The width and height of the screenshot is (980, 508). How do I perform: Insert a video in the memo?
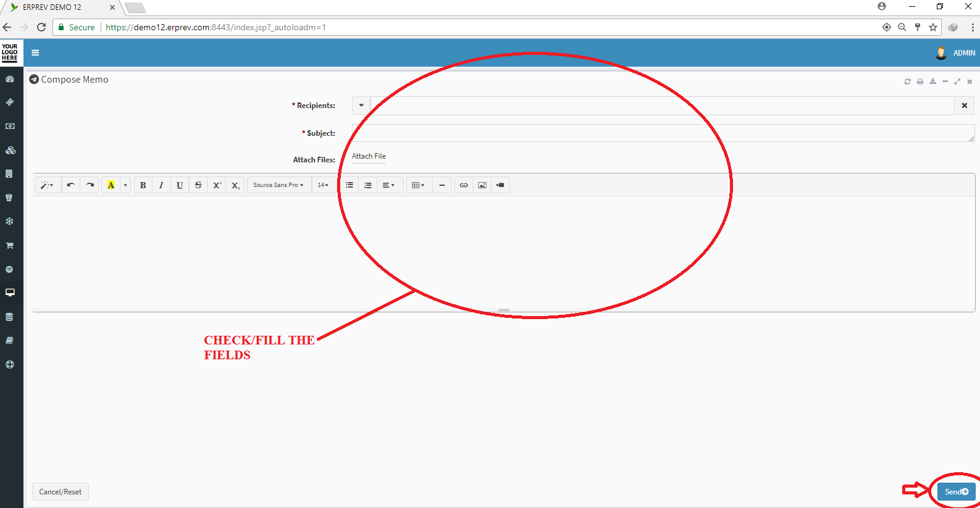point(500,185)
